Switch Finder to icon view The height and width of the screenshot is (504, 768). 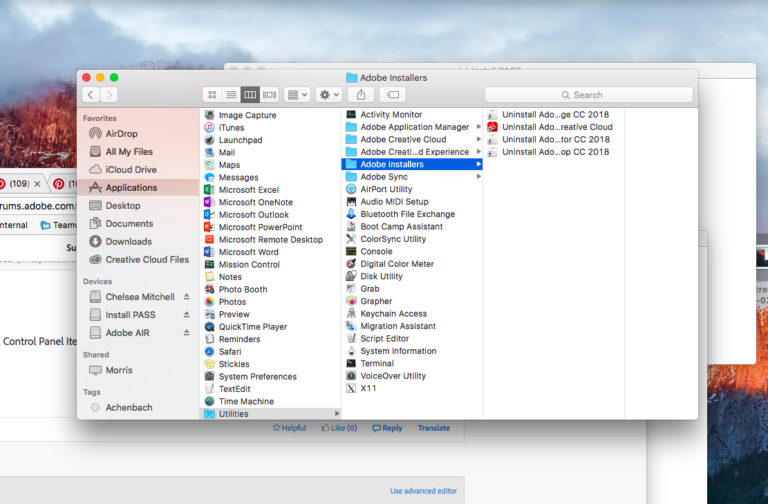click(212, 95)
